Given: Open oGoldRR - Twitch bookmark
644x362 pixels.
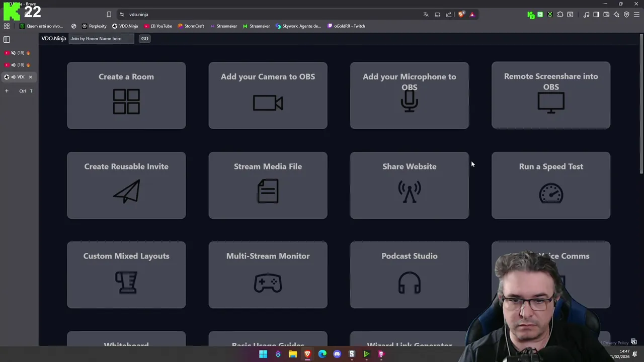Looking at the screenshot, I should 346,26.
